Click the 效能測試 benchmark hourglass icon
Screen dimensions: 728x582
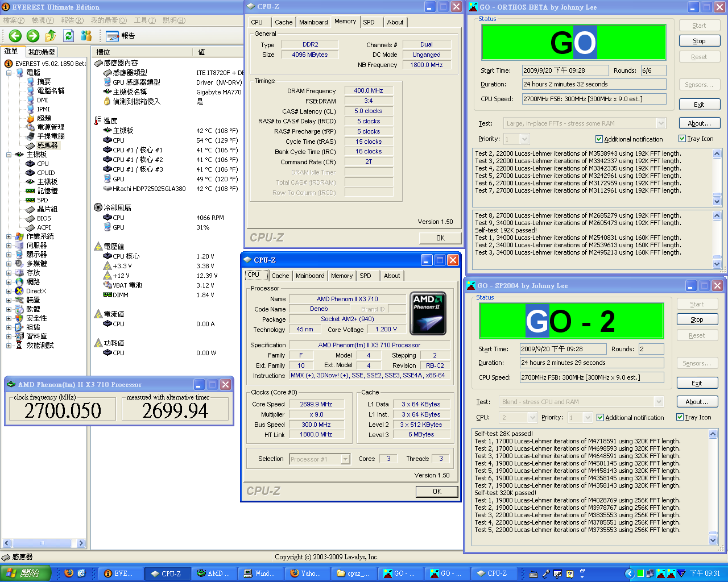[x=19, y=346]
